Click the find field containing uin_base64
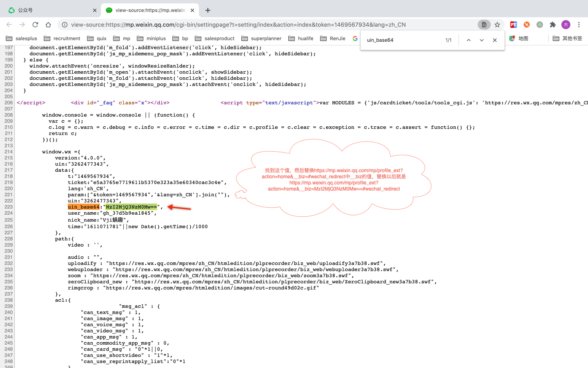 coord(402,40)
